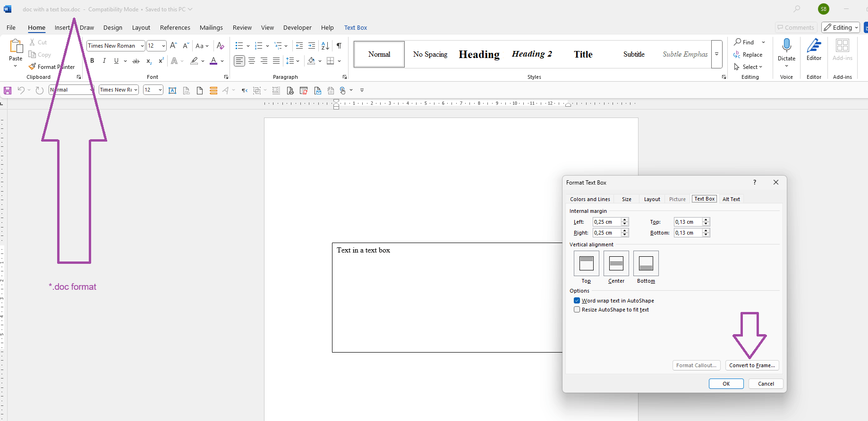Decrease paragraph indent
This screenshot has width=868, height=421.
[299, 46]
